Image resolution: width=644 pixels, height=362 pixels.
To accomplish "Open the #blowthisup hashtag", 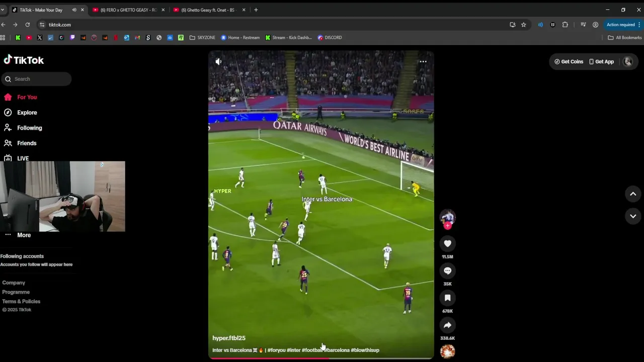I will click(x=365, y=350).
